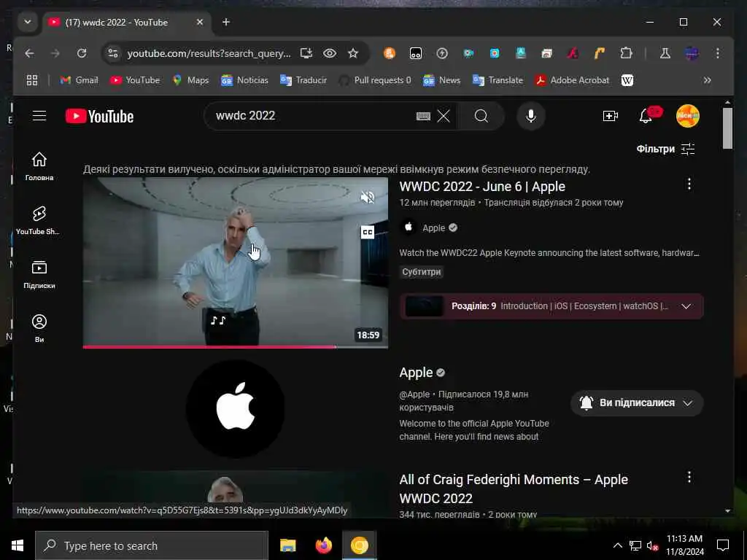The width and height of the screenshot is (747, 560).
Task: Open the Windows Start menu
Action: pos(18,545)
